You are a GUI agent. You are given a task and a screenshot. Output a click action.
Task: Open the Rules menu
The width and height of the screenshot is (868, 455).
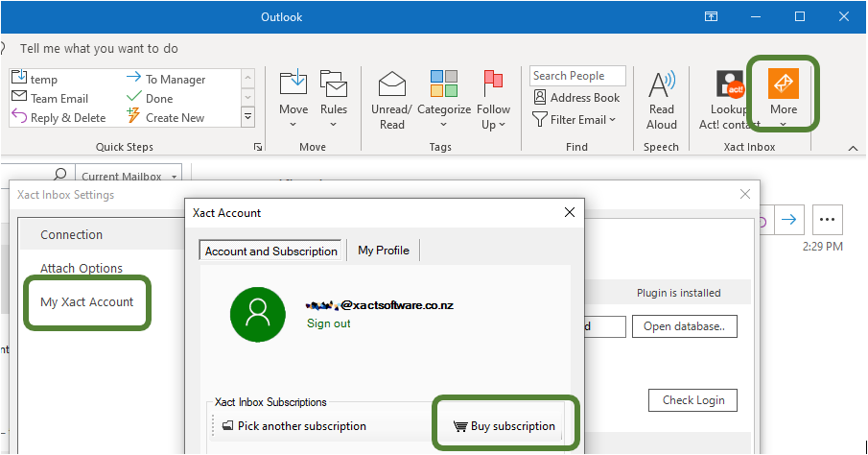333,100
